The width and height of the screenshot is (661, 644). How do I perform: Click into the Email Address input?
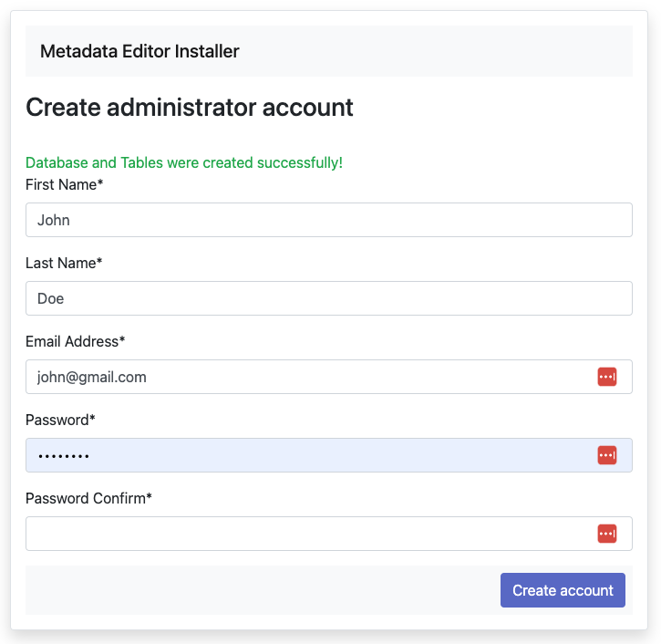pyautogui.click(x=310, y=377)
